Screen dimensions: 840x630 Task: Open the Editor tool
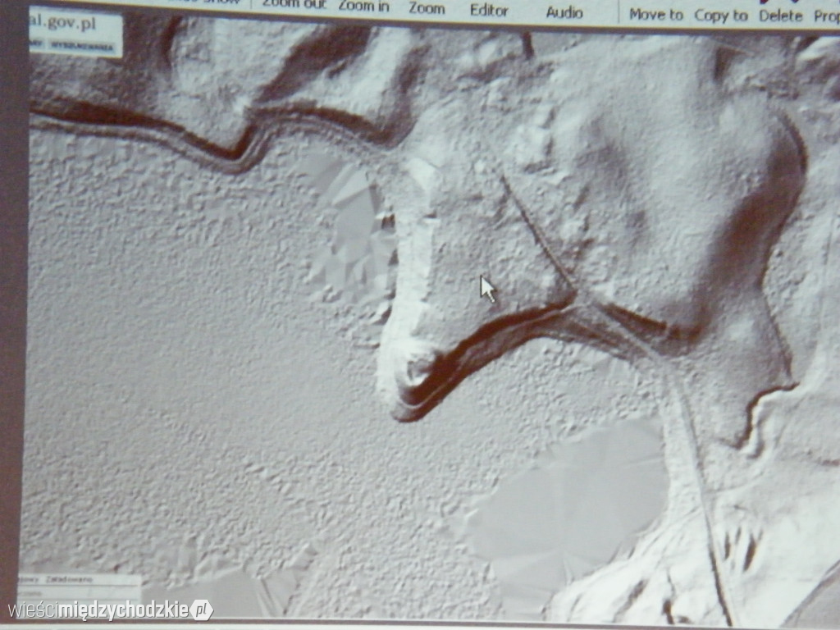click(489, 10)
